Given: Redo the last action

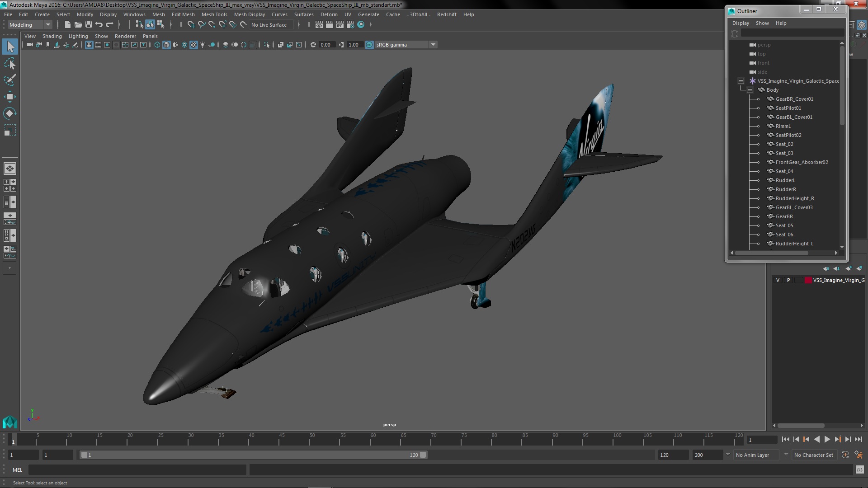Looking at the screenshot, I should pyautogui.click(x=109, y=25).
